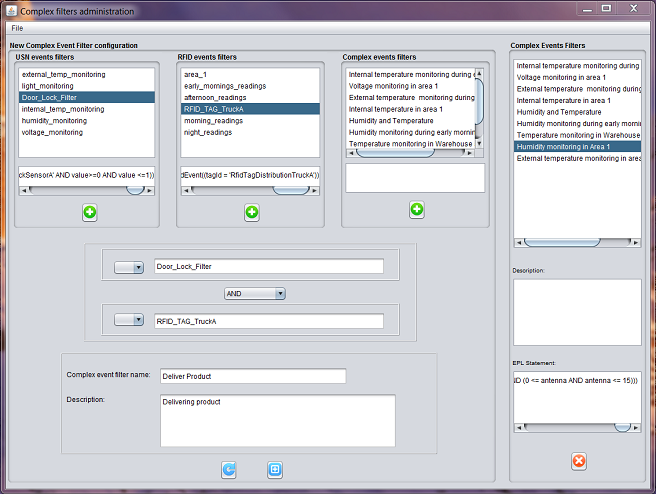The height and width of the screenshot is (494, 656).
Task: Select Internal temperature in area 1, middle list
Action: 411,109
